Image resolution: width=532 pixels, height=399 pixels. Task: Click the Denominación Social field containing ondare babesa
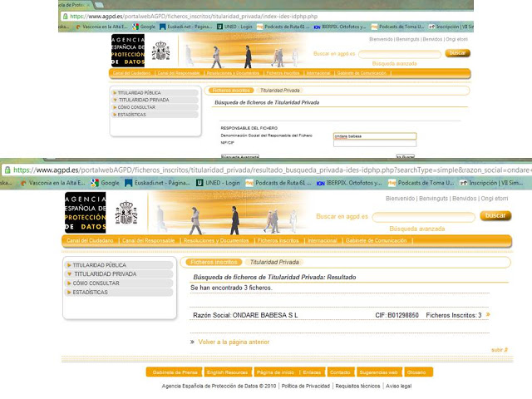pyautogui.click(x=373, y=135)
